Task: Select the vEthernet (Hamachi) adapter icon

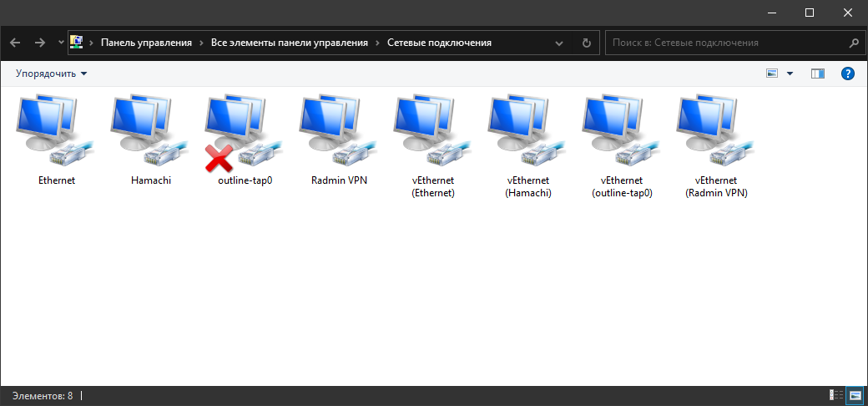Action: (x=525, y=130)
